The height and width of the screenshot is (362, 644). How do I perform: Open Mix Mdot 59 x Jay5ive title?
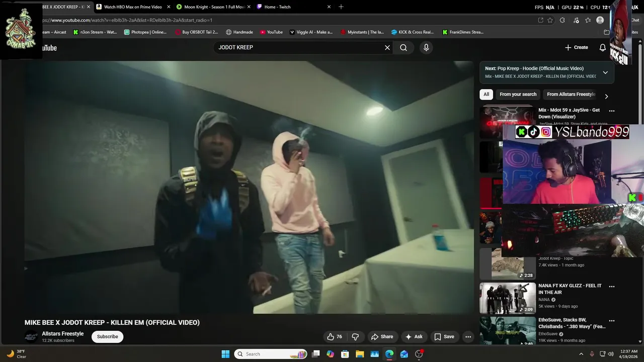[x=569, y=113]
